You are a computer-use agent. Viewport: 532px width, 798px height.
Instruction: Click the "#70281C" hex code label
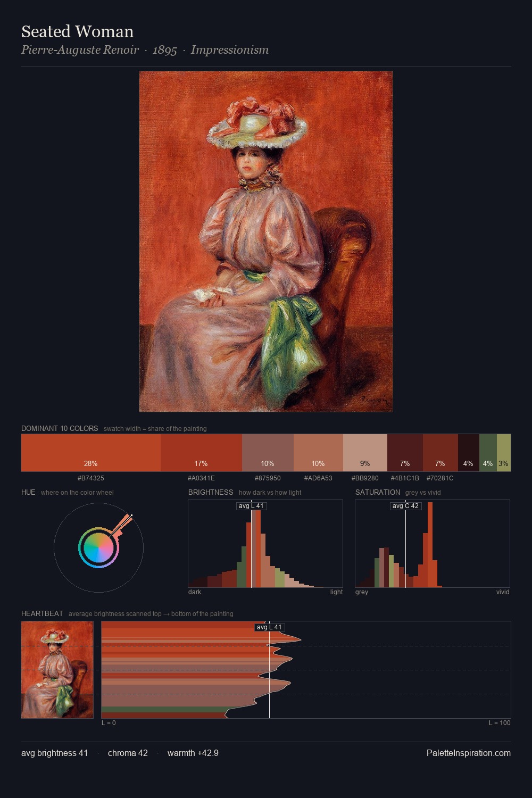(x=440, y=478)
